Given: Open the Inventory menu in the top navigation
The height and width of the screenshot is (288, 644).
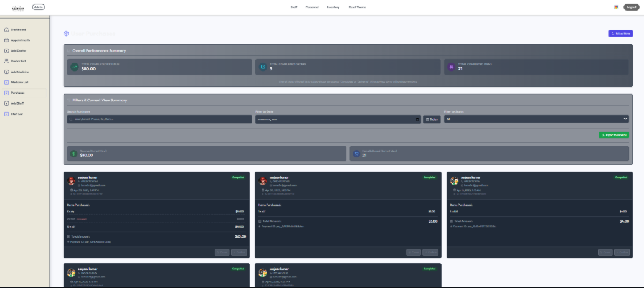Looking at the screenshot, I should [x=333, y=7].
